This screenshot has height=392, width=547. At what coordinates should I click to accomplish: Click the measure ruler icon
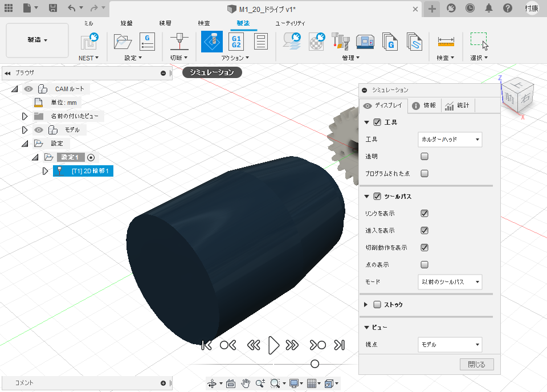click(x=446, y=42)
